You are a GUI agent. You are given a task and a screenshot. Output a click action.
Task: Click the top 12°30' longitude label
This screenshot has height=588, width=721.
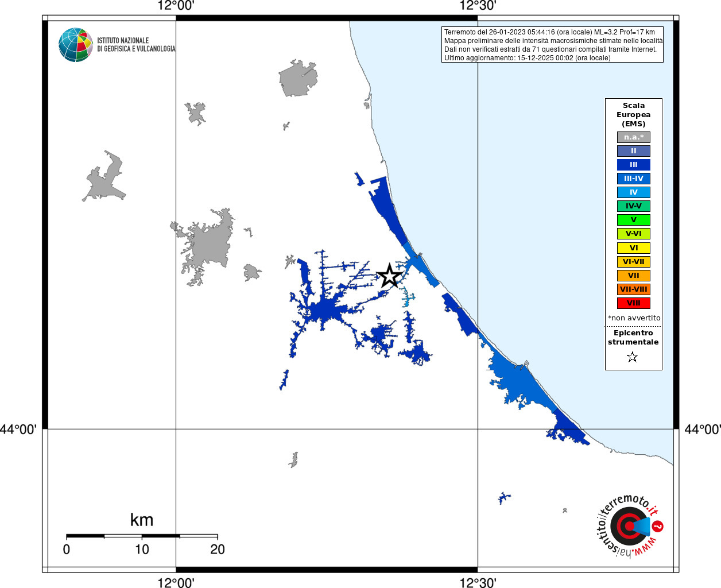tap(478, 6)
